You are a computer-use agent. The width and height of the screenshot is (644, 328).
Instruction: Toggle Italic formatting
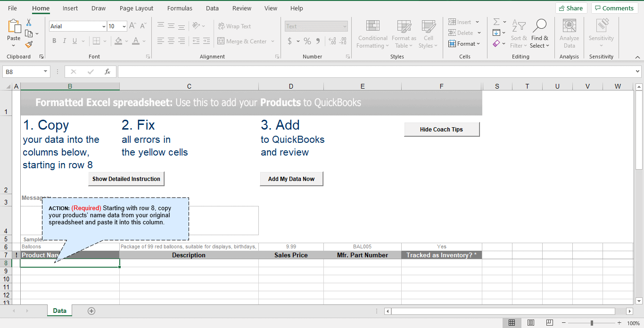65,41
